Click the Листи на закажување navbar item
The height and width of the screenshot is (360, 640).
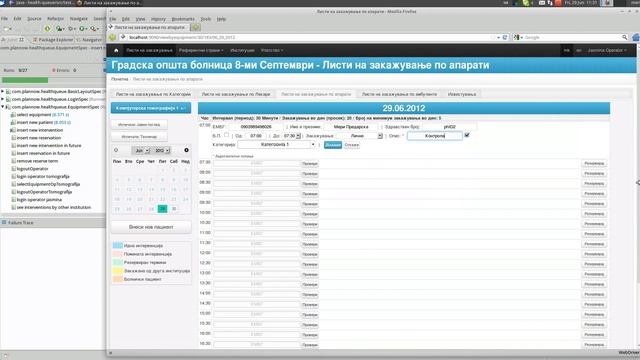(149, 50)
